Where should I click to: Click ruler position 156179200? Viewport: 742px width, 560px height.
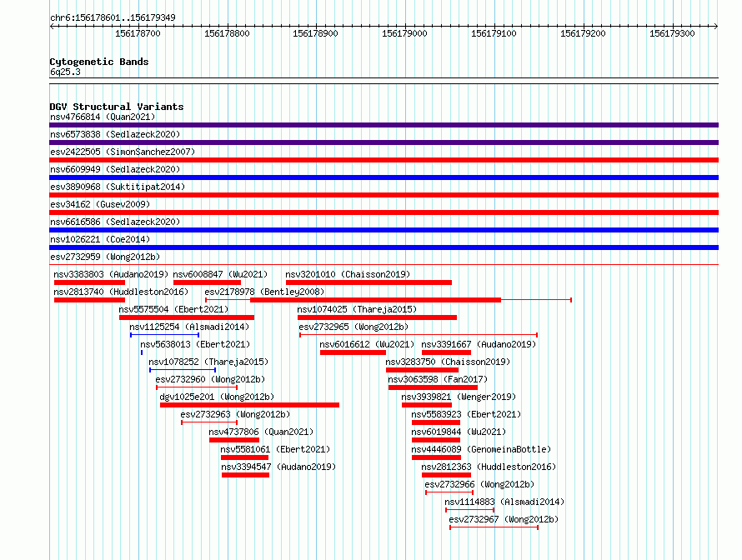tap(583, 33)
